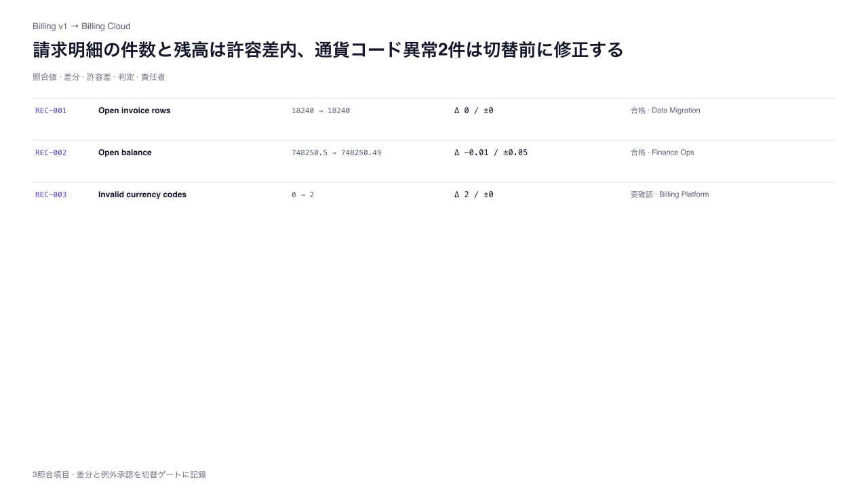The width and height of the screenshot is (868, 488).
Task: Select the delta 'Δ -0.01 / ±0.05'
Action: 491,152
